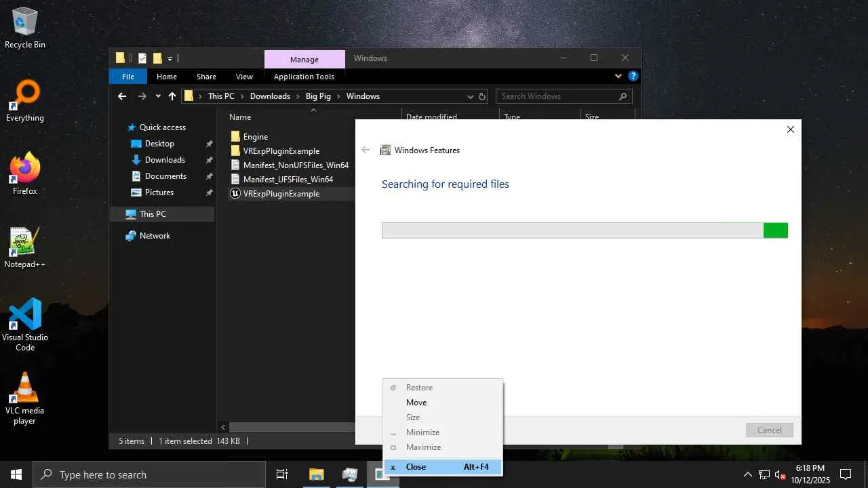Switch to the Share ribbon tab
The width and height of the screenshot is (868, 488).
pos(206,77)
